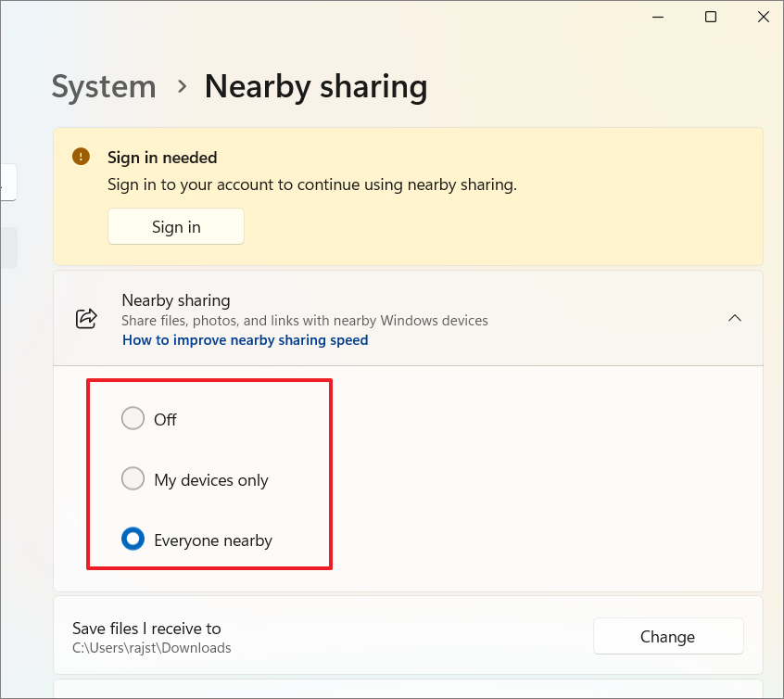Open How to improve nearby sharing speed link

(x=245, y=339)
